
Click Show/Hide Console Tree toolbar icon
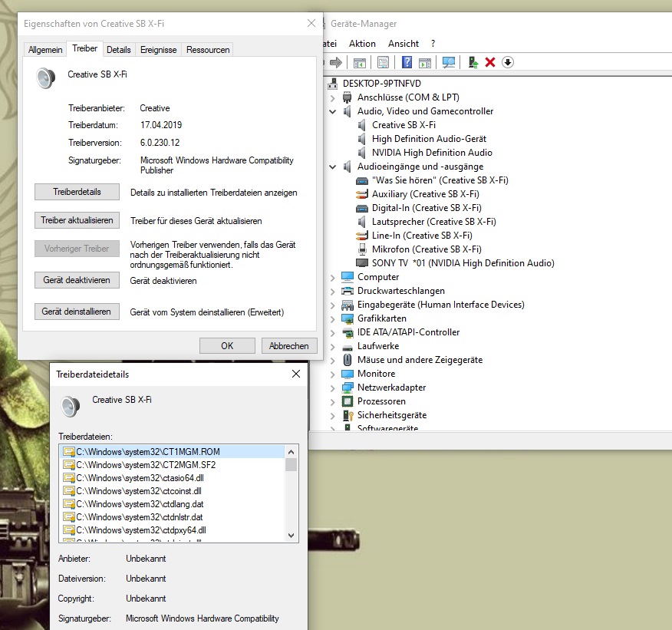click(360, 63)
